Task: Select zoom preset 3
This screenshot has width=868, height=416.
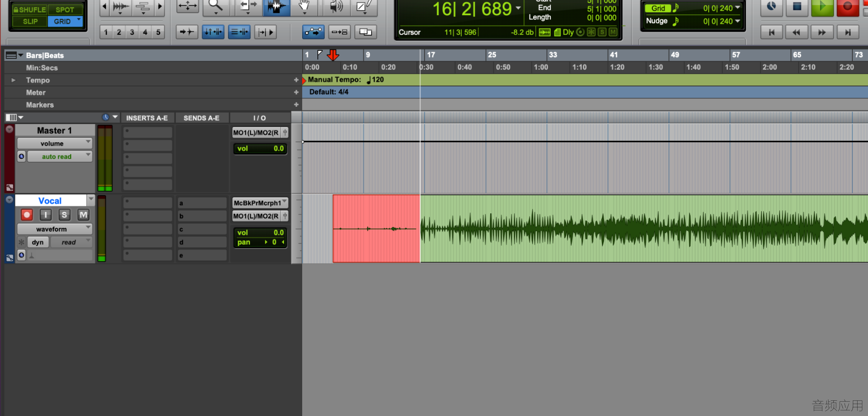Action: pyautogui.click(x=132, y=32)
